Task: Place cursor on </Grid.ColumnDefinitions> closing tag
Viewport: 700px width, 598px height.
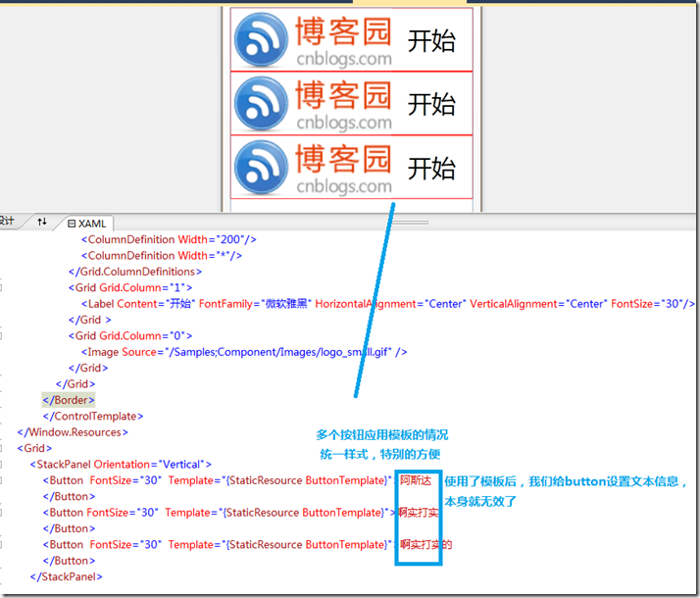Action: pos(135,272)
